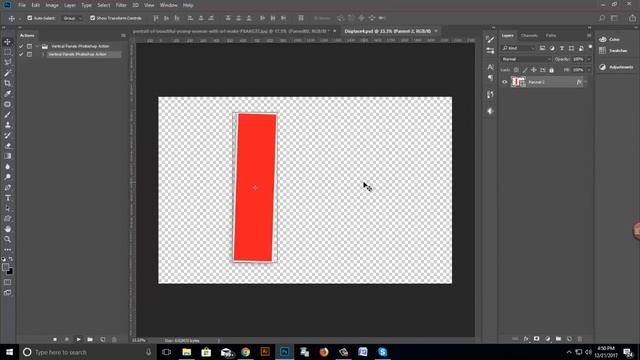Open the Character panel icon

tap(490, 67)
